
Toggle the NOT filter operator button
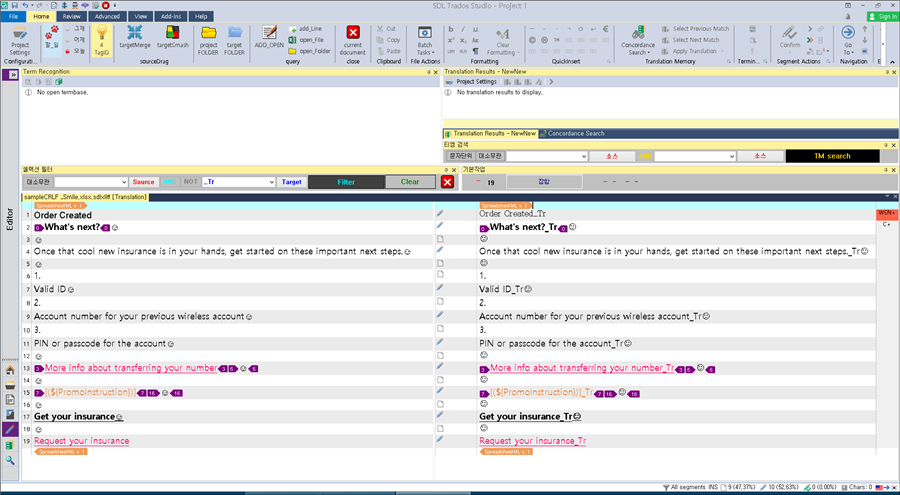pos(191,181)
